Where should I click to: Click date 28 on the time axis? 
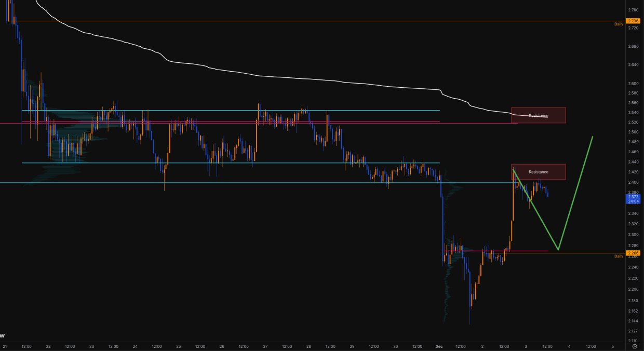(x=308, y=346)
